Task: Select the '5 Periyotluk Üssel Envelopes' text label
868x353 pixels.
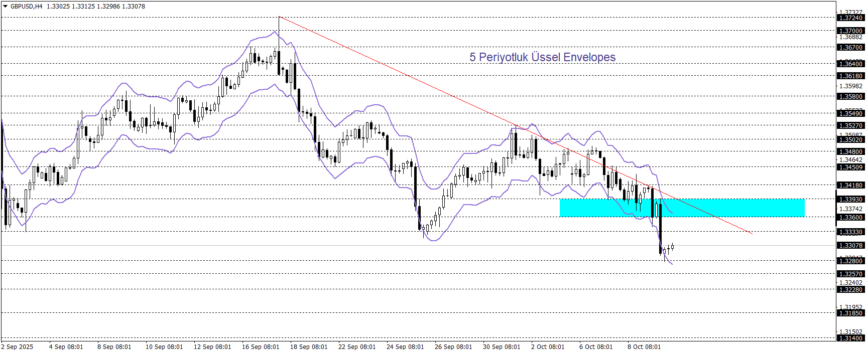Action: (542, 57)
